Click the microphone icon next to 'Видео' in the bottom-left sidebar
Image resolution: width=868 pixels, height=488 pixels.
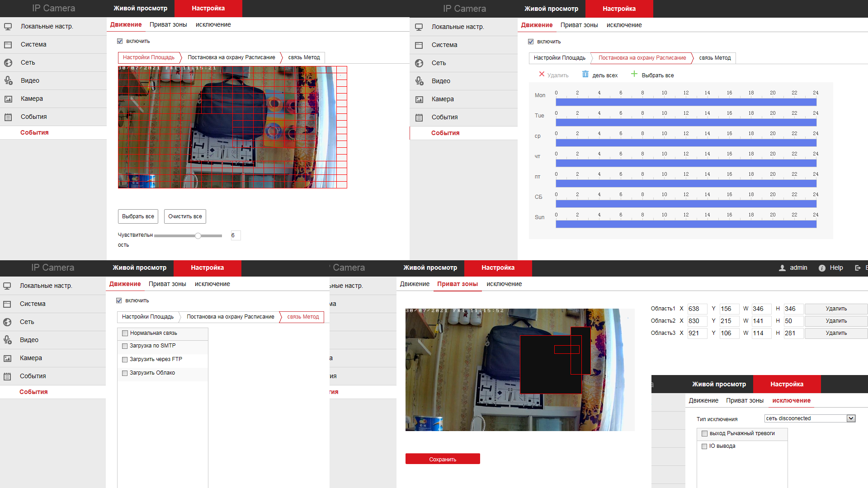tap(8, 340)
